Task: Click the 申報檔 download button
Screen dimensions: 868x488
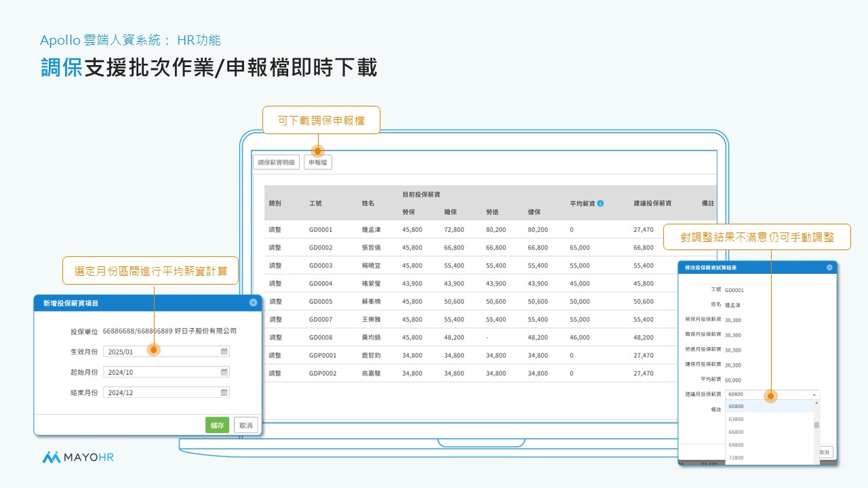Action: click(318, 163)
